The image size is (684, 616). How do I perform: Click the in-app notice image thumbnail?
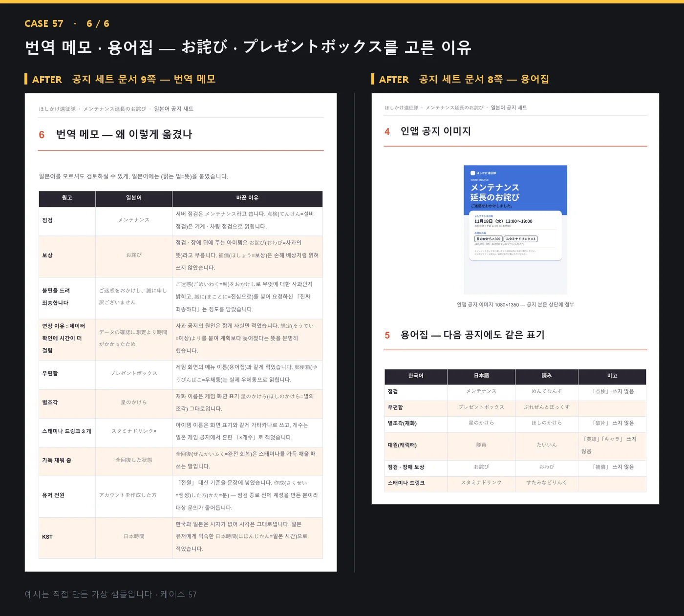tap(515, 230)
